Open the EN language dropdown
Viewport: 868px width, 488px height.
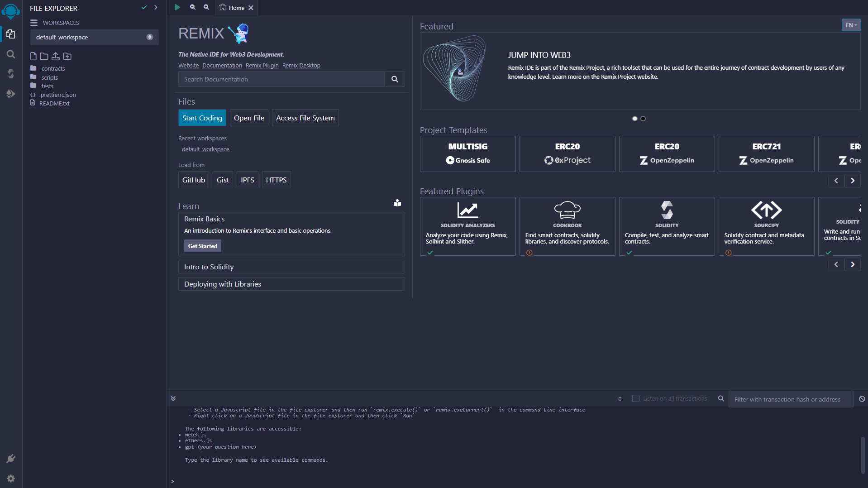tap(851, 25)
